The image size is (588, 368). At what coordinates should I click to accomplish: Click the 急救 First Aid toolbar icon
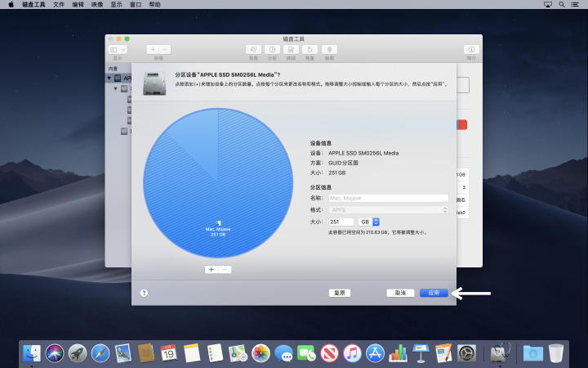pyautogui.click(x=253, y=49)
